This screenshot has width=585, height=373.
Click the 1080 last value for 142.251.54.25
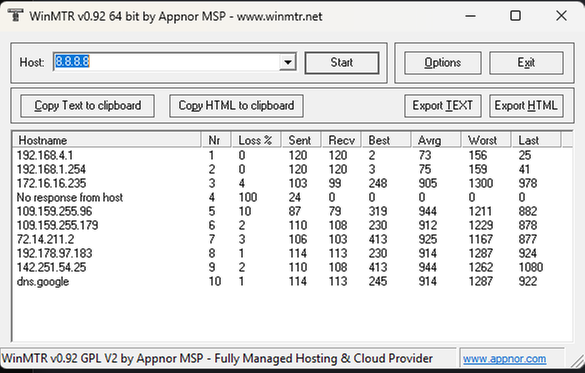[x=531, y=267]
